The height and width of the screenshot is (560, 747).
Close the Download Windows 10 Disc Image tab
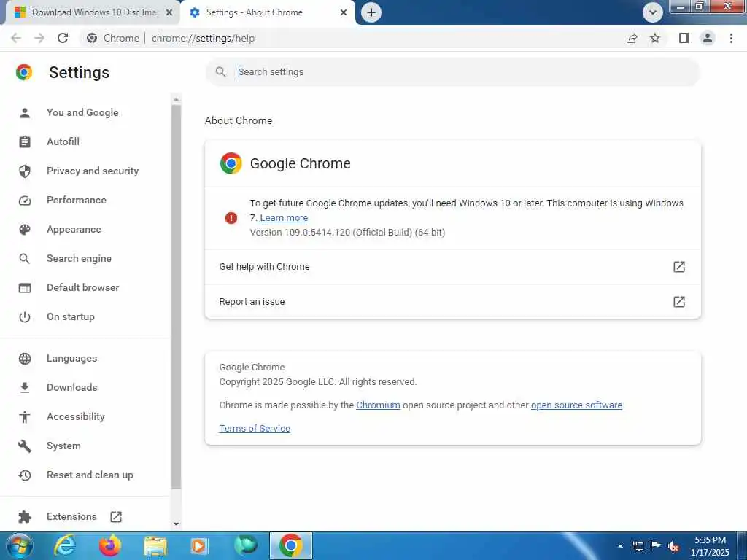pyautogui.click(x=169, y=13)
